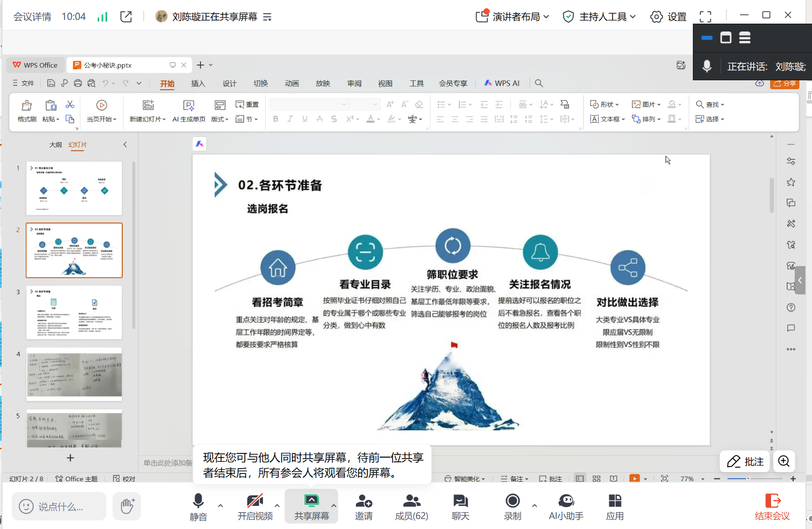Click the share screen icon in meeting toolbar
The width and height of the screenshot is (812, 529).
(x=311, y=501)
